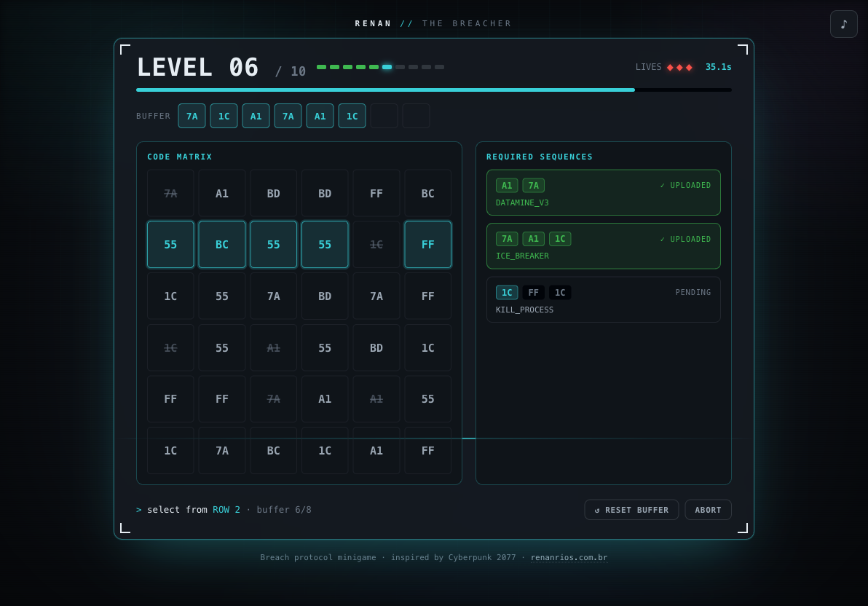Click the 55 cell in the fifth matrix row
The height and width of the screenshot is (606, 868).
428,399
